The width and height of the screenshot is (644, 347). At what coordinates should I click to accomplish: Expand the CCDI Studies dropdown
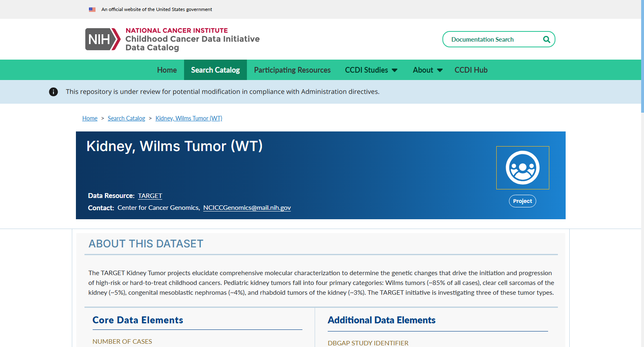371,70
